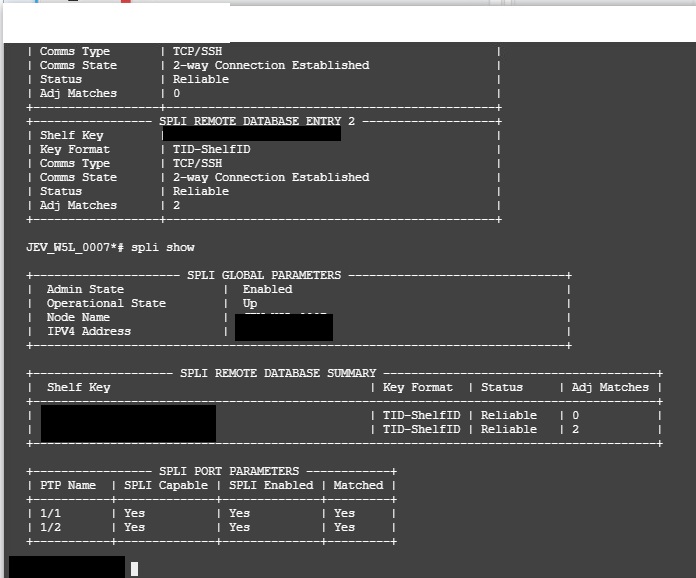
Task: Select 'TID-ShelfID' in summary row with 2 matches
Action: tap(422, 429)
